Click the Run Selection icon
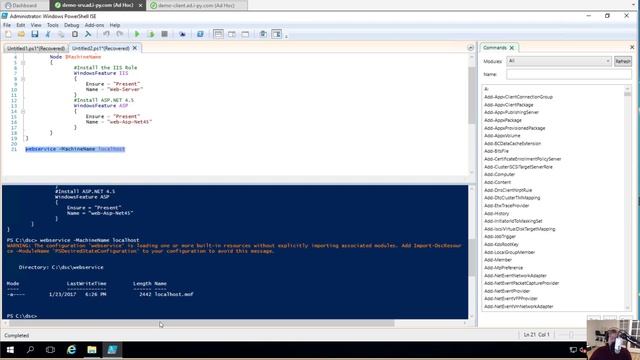640x360 pixels. (151, 34)
